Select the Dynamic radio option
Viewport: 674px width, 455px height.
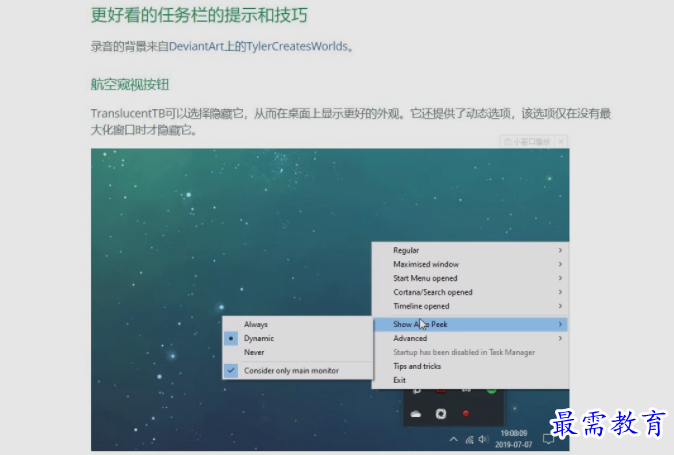(297, 338)
